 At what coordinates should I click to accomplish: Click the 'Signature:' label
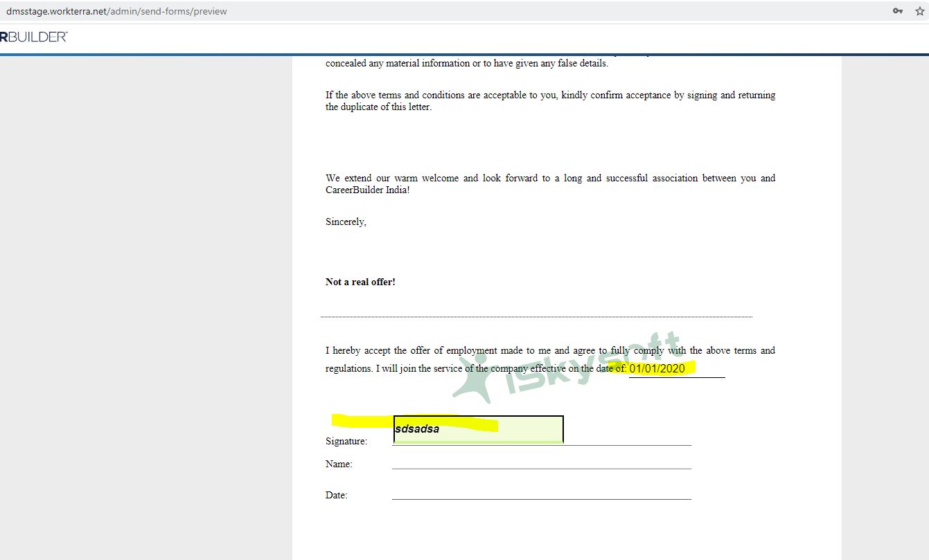346,442
